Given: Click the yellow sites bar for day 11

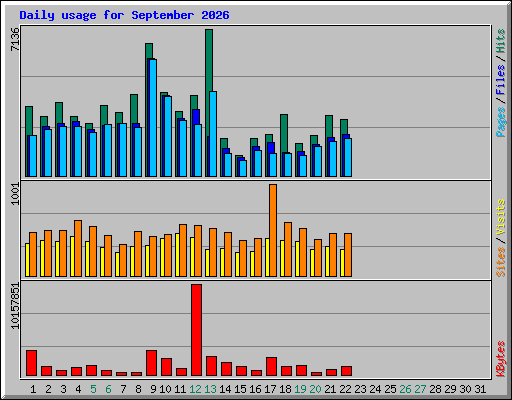Looking at the screenshot, I should click(x=177, y=255).
